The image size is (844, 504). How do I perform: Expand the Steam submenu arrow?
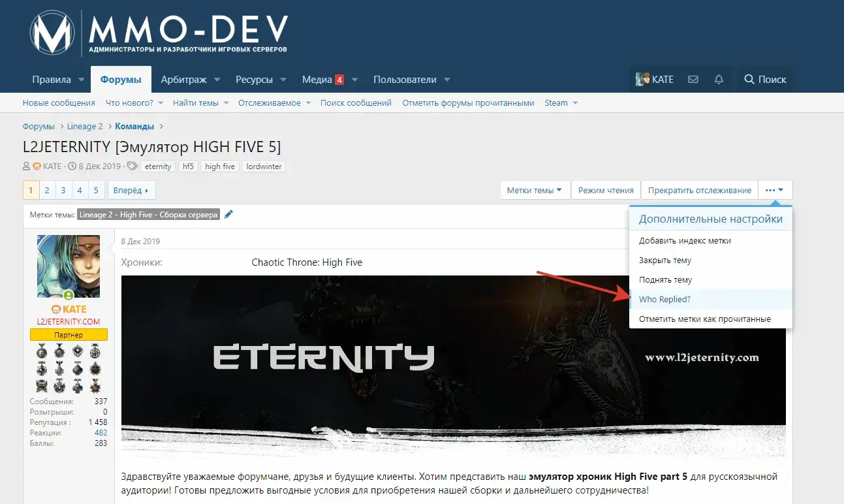click(x=574, y=103)
